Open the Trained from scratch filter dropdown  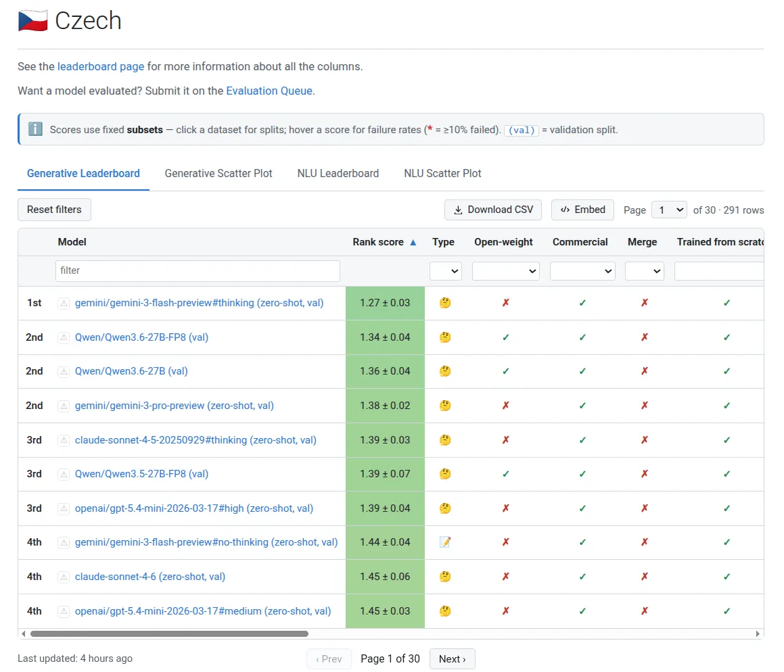click(x=719, y=271)
